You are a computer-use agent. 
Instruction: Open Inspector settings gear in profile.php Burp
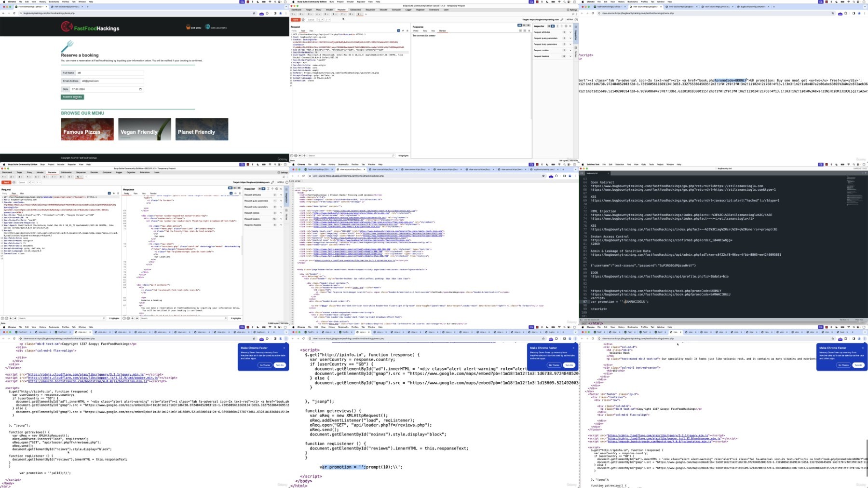[x=566, y=26]
